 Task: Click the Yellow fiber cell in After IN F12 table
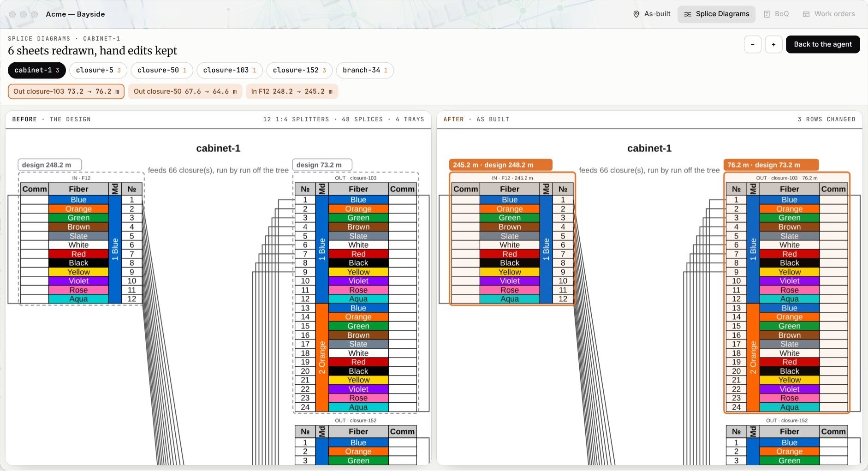point(510,272)
